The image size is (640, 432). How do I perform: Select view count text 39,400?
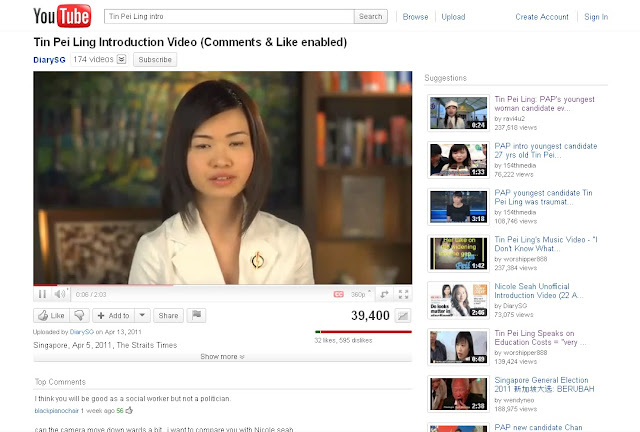click(x=370, y=316)
